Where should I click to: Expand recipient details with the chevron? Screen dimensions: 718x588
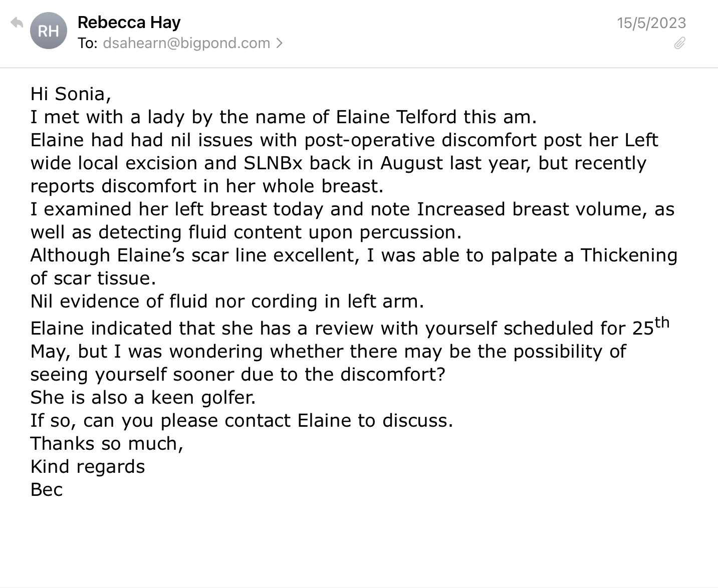click(280, 43)
